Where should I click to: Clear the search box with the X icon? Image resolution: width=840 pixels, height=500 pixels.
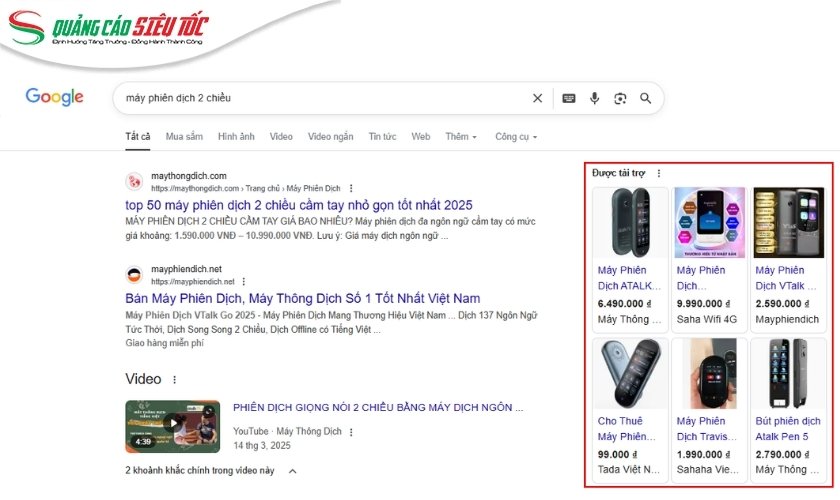click(x=537, y=98)
